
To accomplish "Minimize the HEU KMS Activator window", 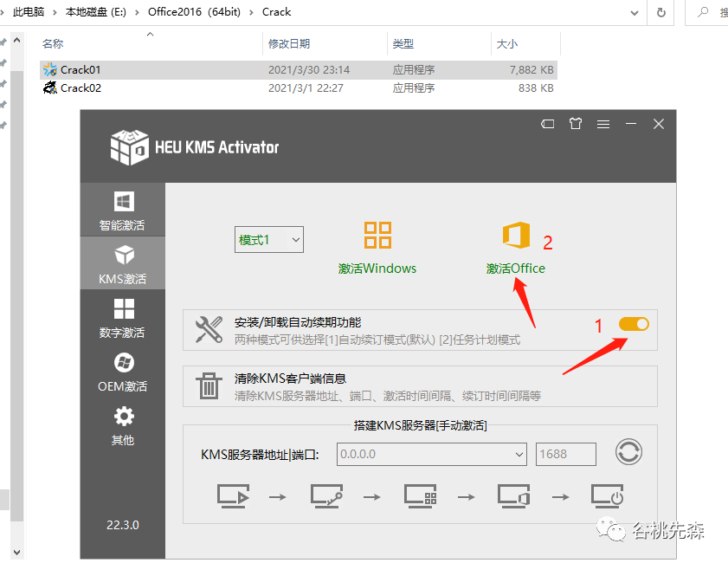I will 630,124.
